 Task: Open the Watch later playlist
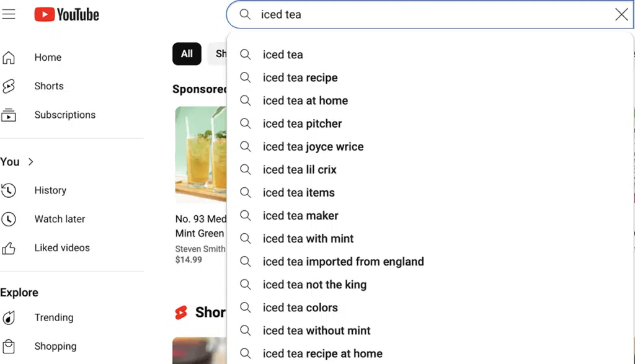pos(60,219)
